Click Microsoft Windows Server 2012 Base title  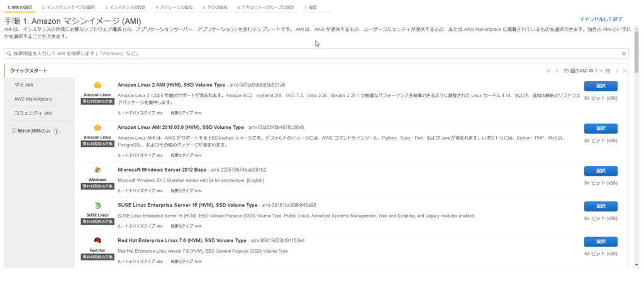point(162,170)
